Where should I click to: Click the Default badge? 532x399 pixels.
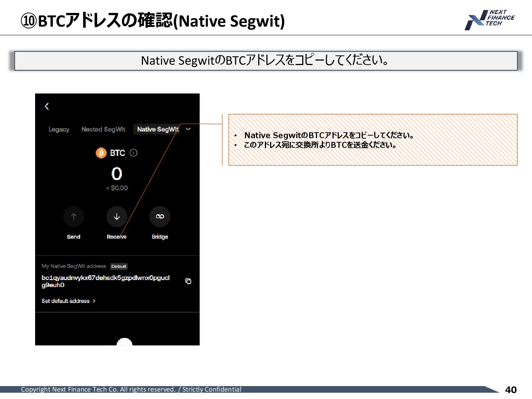(x=119, y=266)
